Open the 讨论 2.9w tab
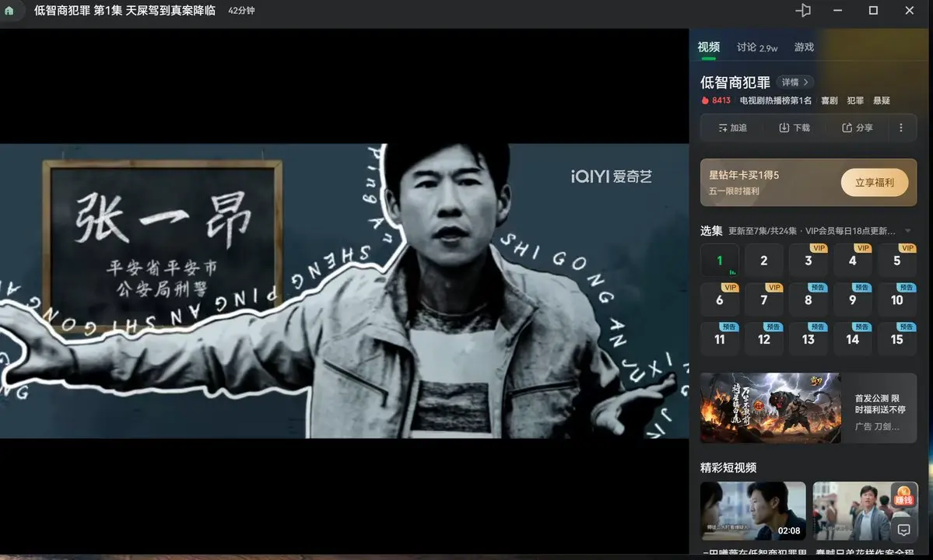Screen dimensions: 933x560 tap(757, 47)
